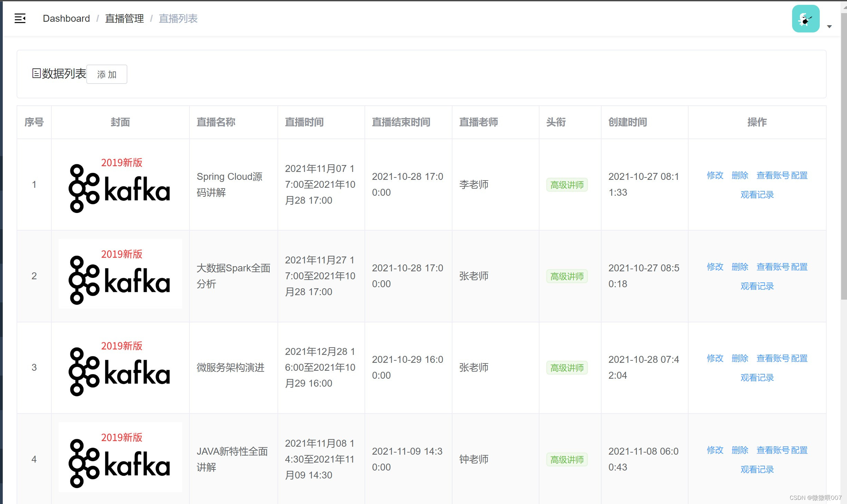Click 删除 for 大数据Spark全面分析

[740, 267]
